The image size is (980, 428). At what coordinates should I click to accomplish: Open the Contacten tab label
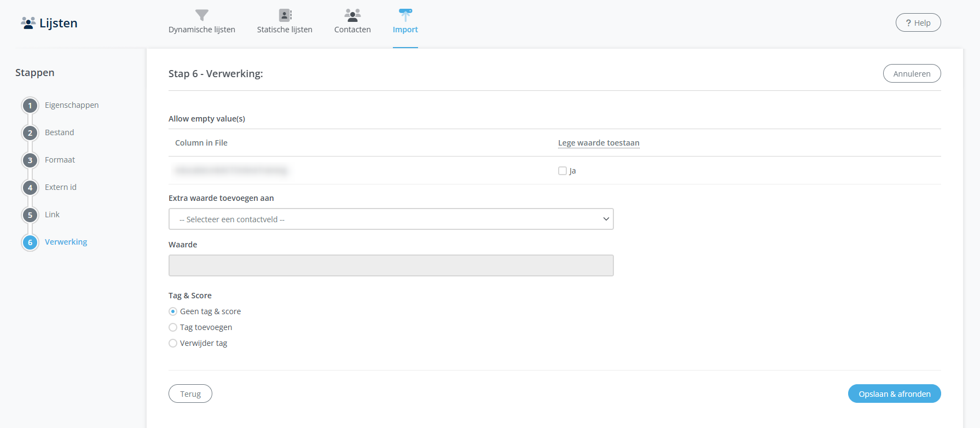tap(352, 30)
